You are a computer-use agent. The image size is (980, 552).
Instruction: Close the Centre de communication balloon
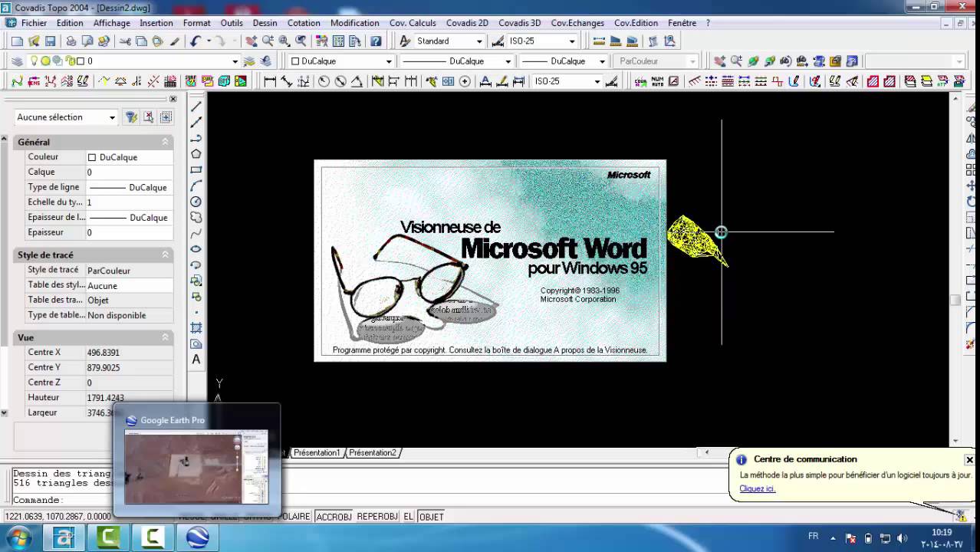point(969,460)
